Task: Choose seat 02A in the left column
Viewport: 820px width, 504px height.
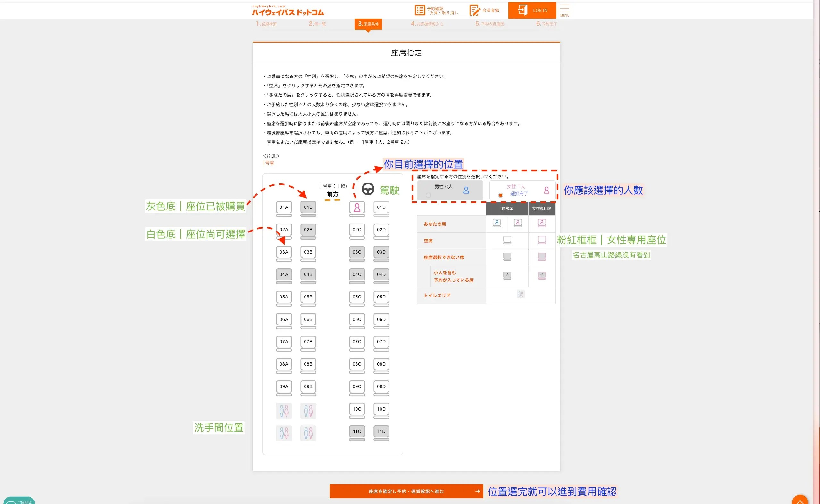Action: (284, 230)
